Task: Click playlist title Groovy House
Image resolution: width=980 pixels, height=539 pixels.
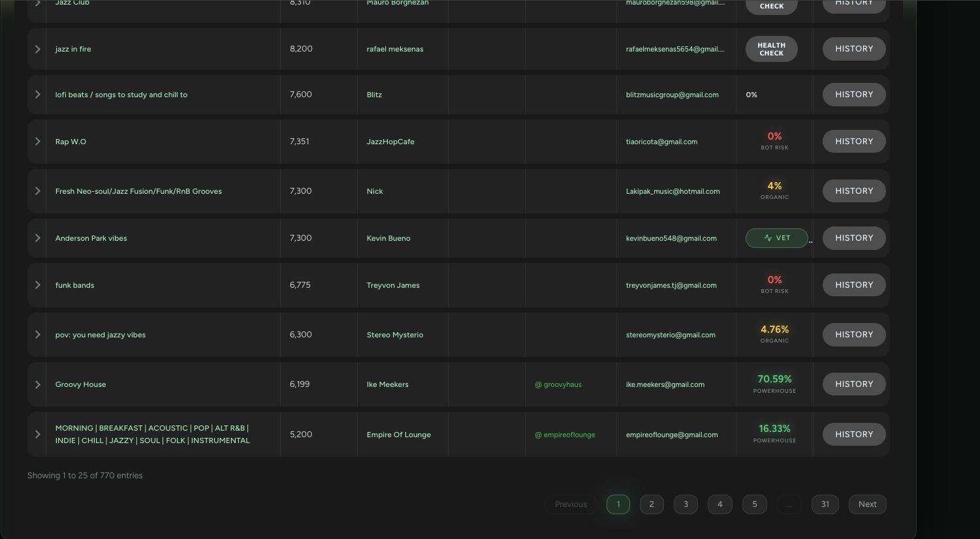Action: click(80, 384)
